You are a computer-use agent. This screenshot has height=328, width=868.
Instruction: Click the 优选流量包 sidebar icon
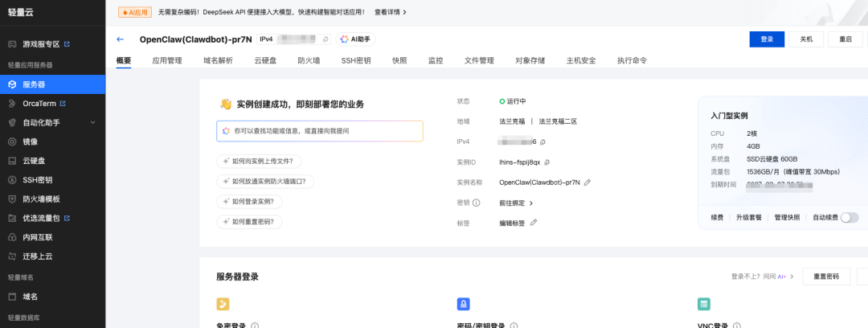(11, 219)
